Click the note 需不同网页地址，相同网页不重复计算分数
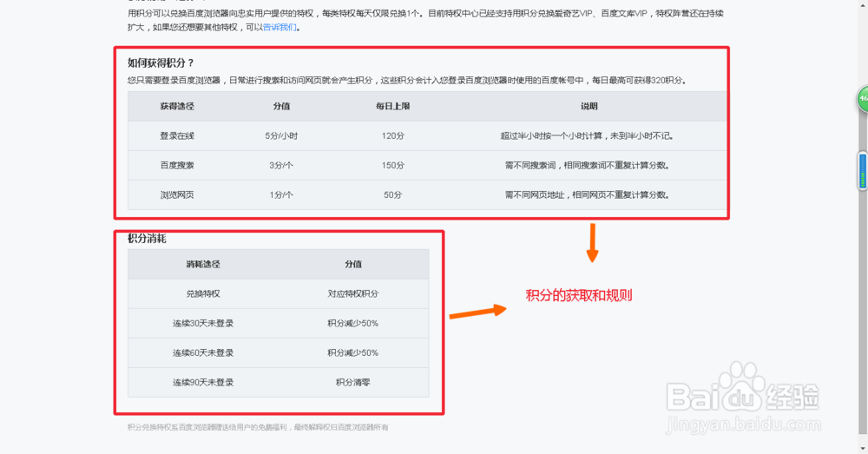The width and height of the screenshot is (868, 454). tap(587, 195)
